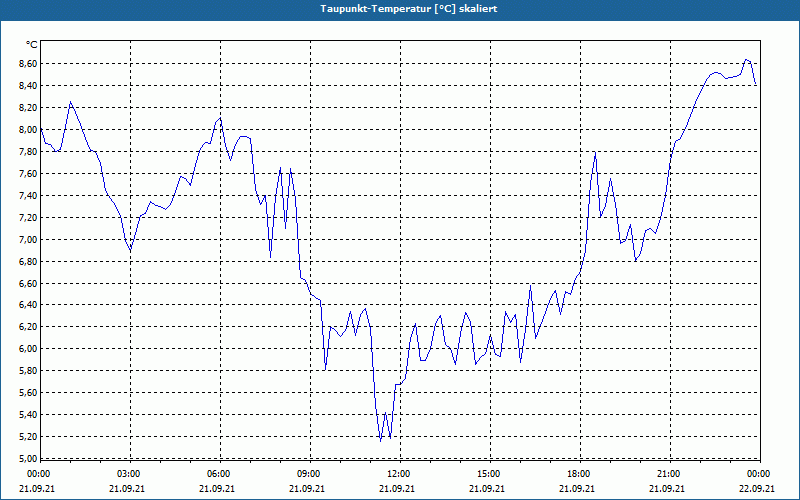The image size is (800, 500).
Task: Click the y-axis value '6,80'
Action: pyautogui.click(x=28, y=261)
